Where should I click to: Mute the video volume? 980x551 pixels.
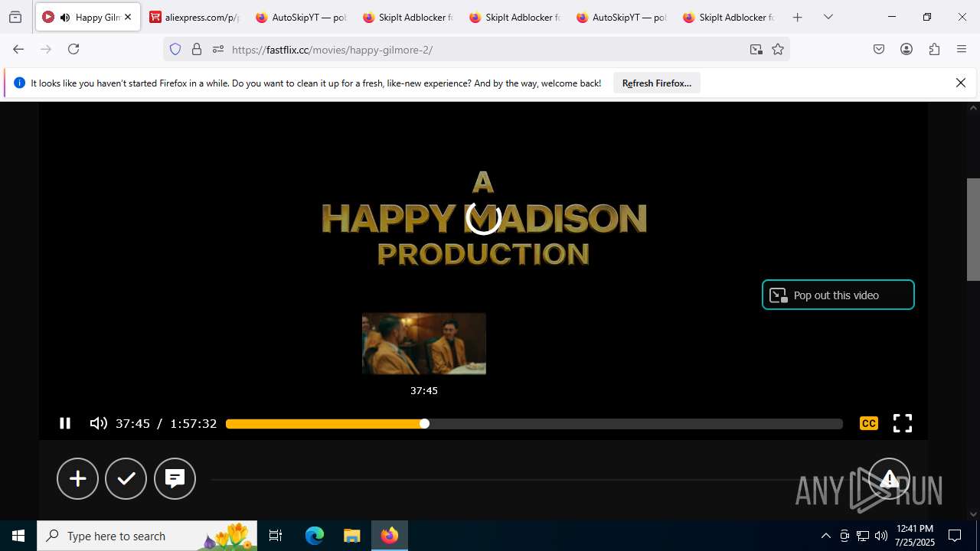click(98, 423)
